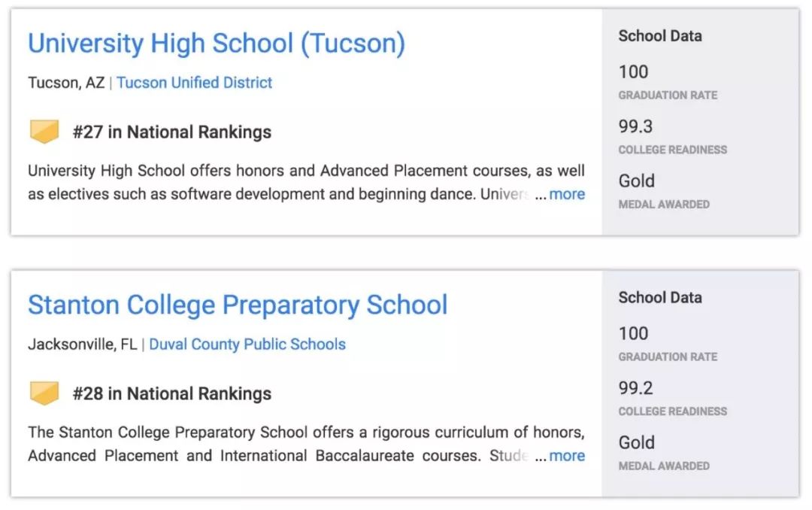Expand University High School description with more
812x510 pixels.
pos(567,194)
